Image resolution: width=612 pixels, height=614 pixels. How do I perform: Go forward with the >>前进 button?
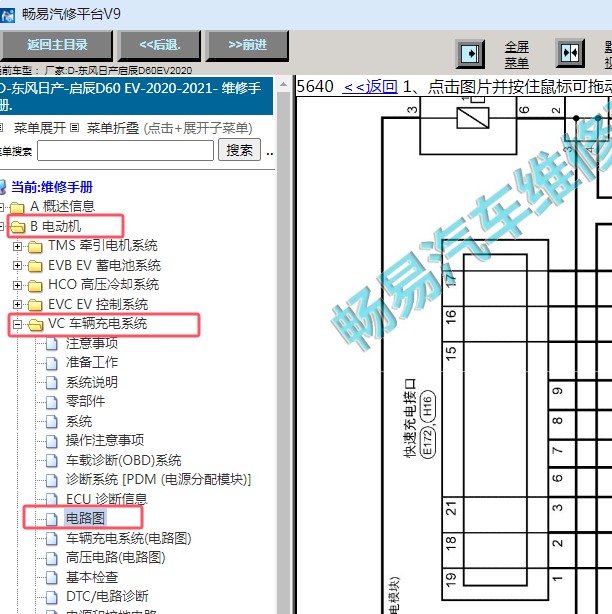point(247,45)
